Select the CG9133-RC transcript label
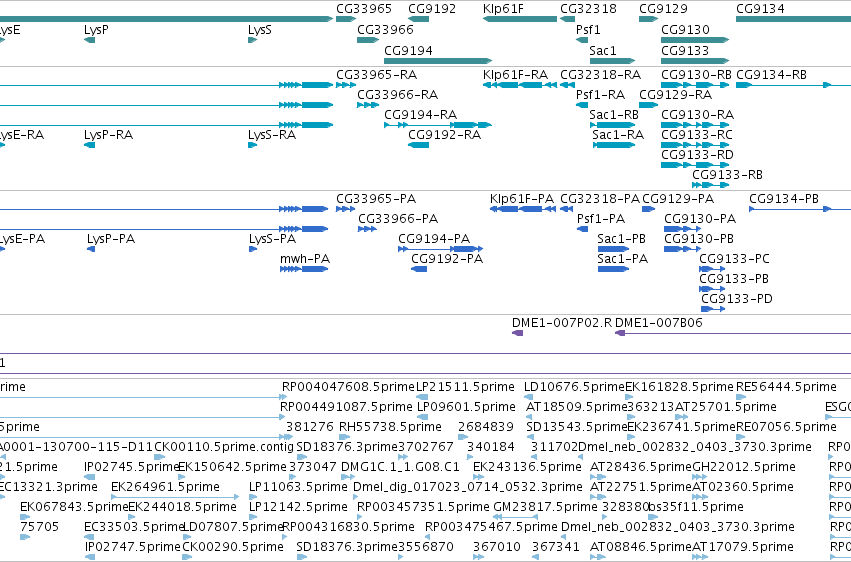 [x=696, y=135]
